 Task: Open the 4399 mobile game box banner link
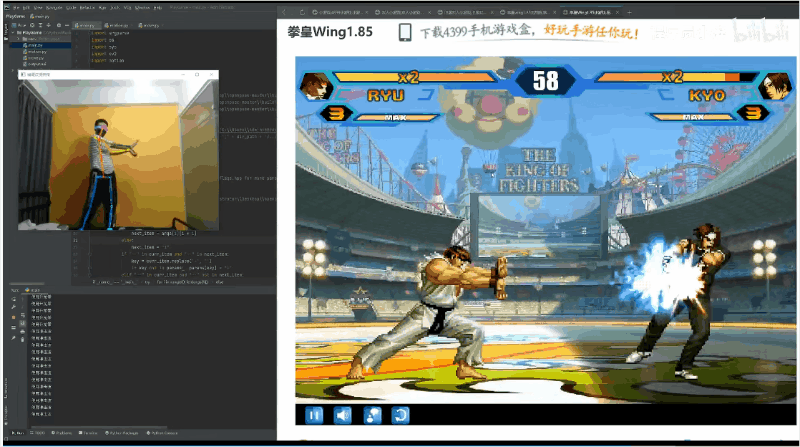pyautogui.click(x=529, y=32)
